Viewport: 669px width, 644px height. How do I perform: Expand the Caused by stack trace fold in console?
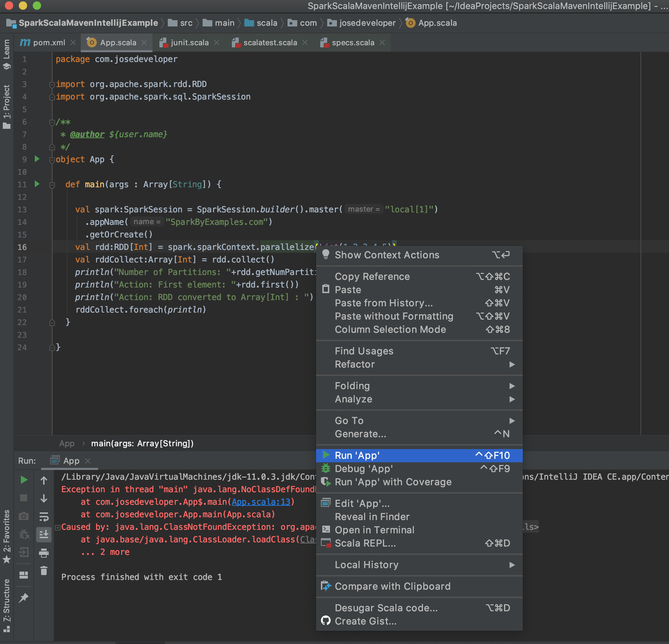coord(58,527)
